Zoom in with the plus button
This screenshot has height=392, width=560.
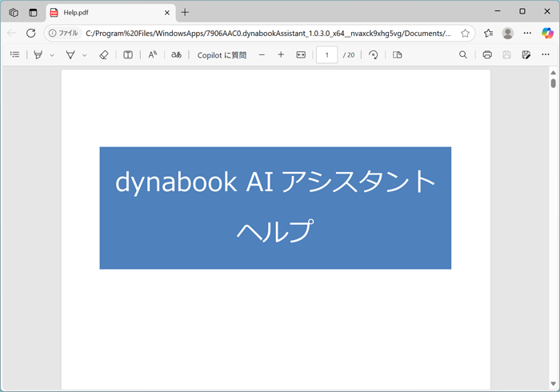(281, 54)
